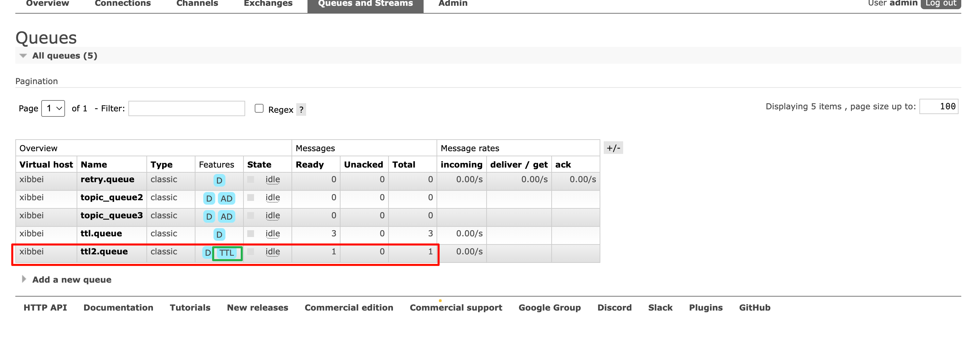Click the idle state of topic_queue3
Image resolution: width=980 pixels, height=348 pixels.
[272, 216]
